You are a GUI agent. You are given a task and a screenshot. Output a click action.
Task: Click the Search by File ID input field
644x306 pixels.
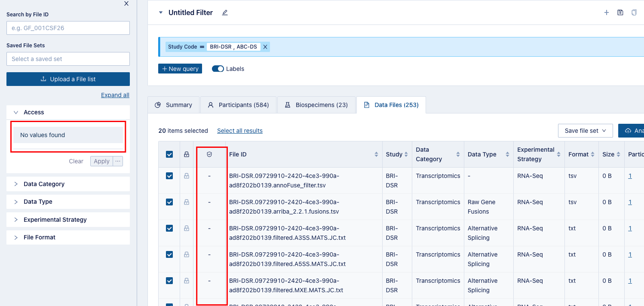68,28
